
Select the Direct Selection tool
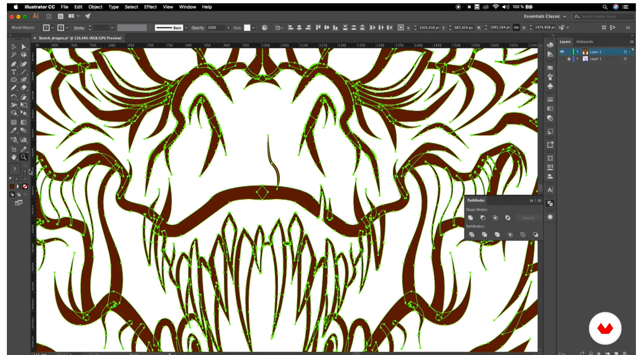pyautogui.click(x=24, y=47)
